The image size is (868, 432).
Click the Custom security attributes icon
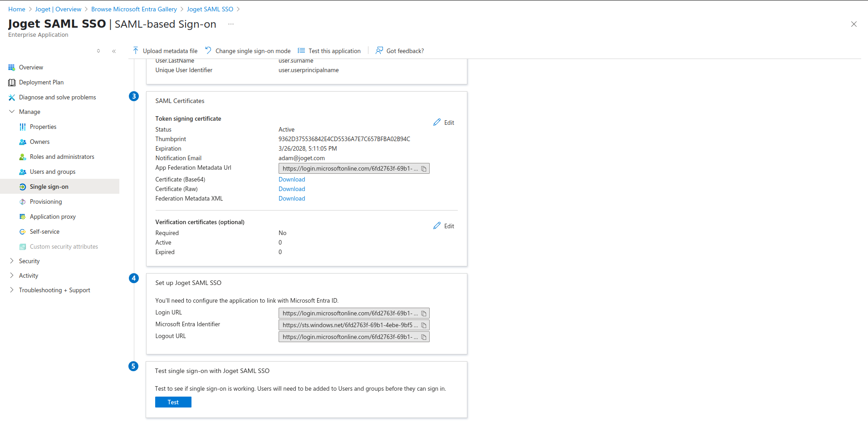click(23, 247)
